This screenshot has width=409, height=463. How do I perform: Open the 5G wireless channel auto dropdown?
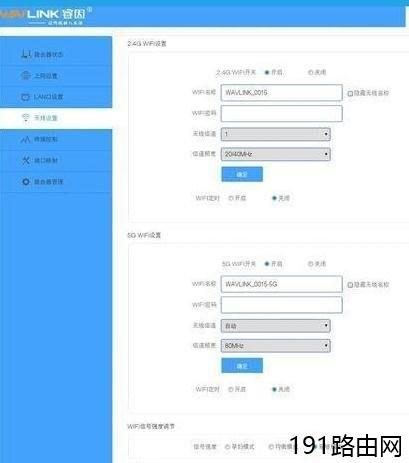click(x=276, y=326)
